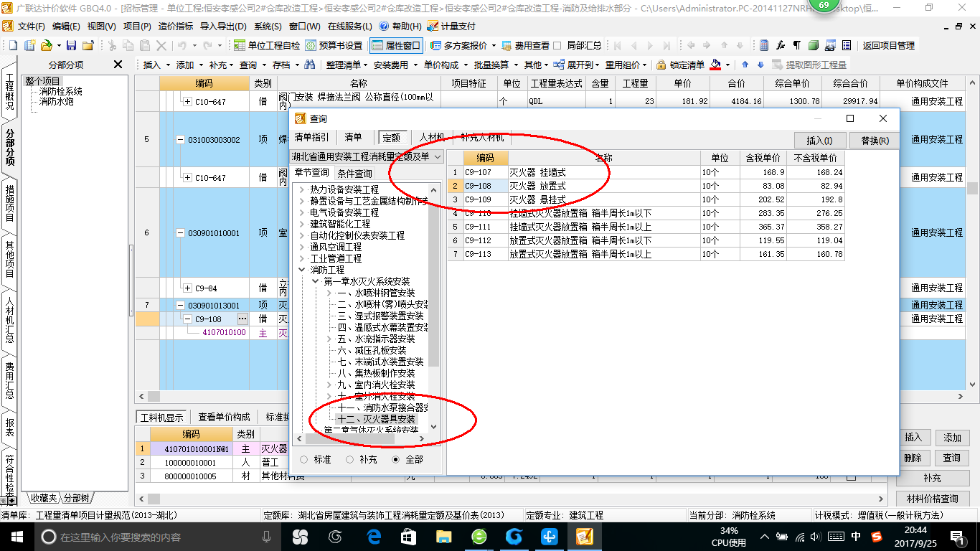The width and height of the screenshot is (980, 551).
Task: Open the 整理清单 dropdown menu
Action: point(347,65)
